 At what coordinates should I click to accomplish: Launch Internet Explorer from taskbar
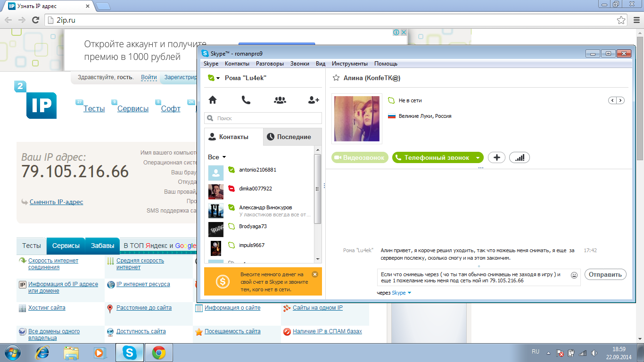click(43, 353)
